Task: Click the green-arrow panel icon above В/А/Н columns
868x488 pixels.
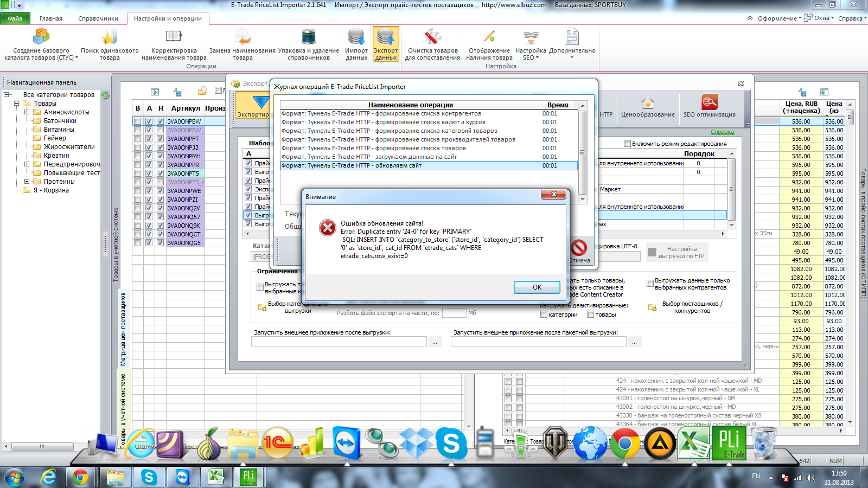Action: tap(155, 92)
